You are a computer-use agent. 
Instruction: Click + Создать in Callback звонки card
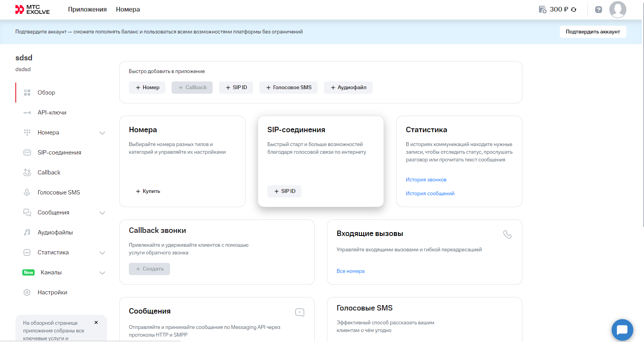click(150, 269)
